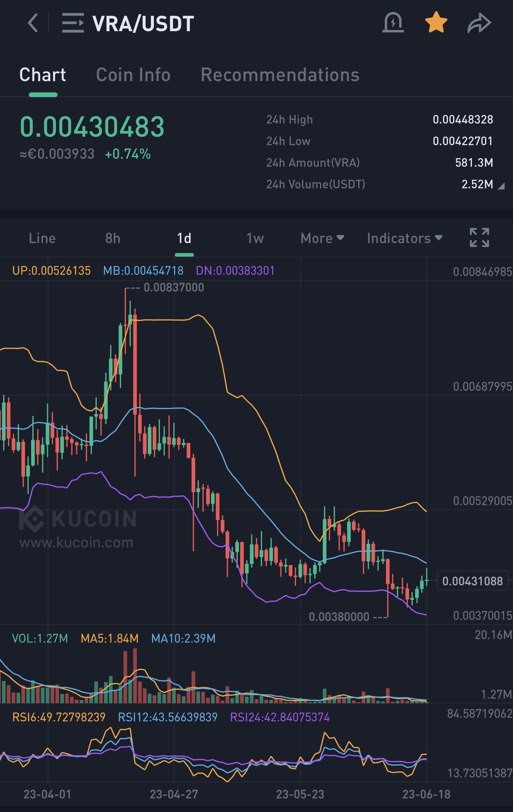Tap the euro value ≈€0.003933
The image size is (513, 812).
pyautogui.click(x=57, y=154)
